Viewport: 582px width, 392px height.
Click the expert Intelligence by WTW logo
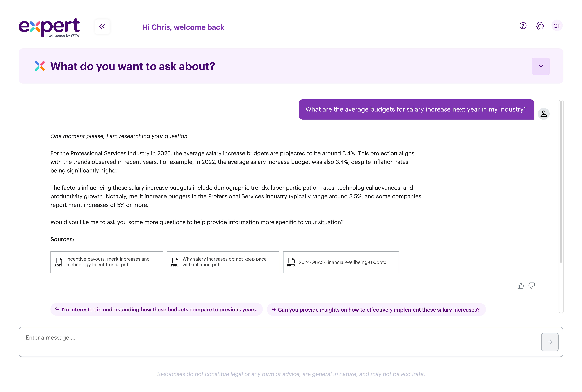click(49, 27)
